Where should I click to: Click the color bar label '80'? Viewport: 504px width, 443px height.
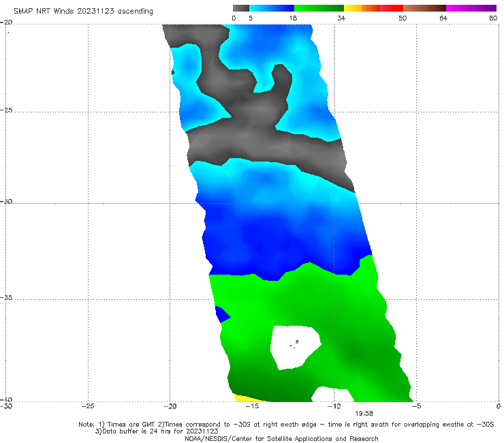(493, 18)
